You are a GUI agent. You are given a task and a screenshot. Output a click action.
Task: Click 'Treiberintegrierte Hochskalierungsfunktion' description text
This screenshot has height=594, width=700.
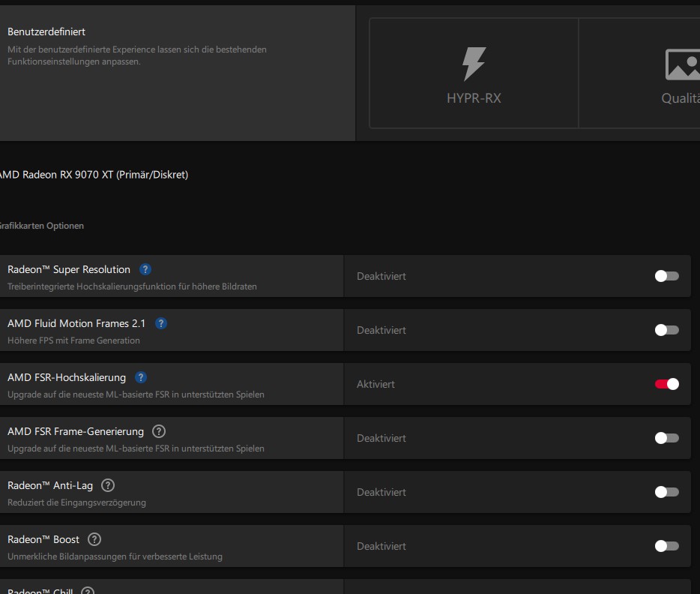(132, 286)
